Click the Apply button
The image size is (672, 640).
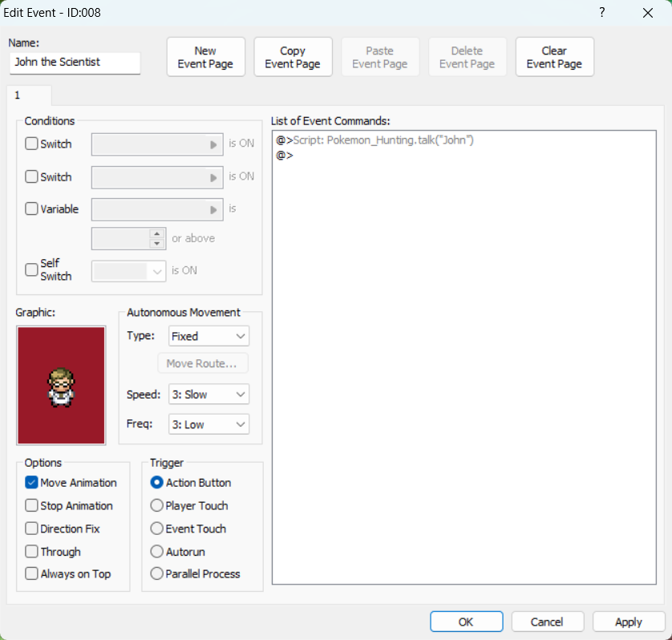click(628, 622)
